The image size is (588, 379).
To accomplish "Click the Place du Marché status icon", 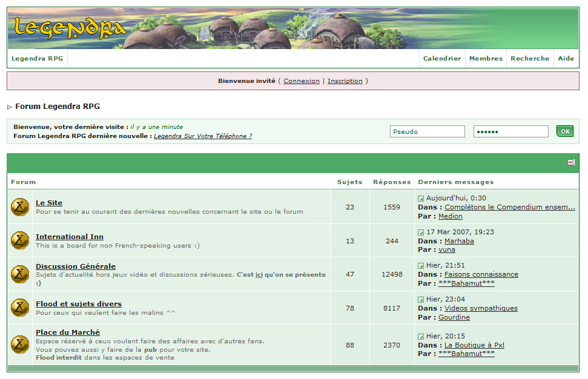I will coord(20,344).
